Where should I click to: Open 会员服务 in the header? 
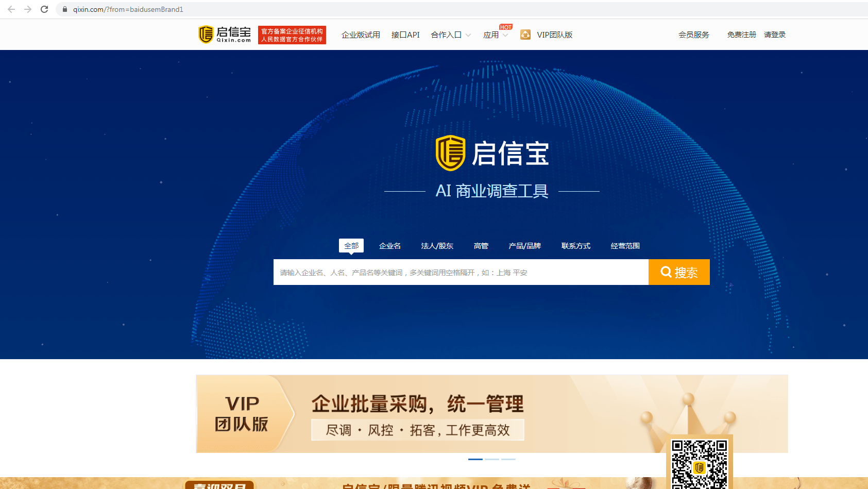694,35
